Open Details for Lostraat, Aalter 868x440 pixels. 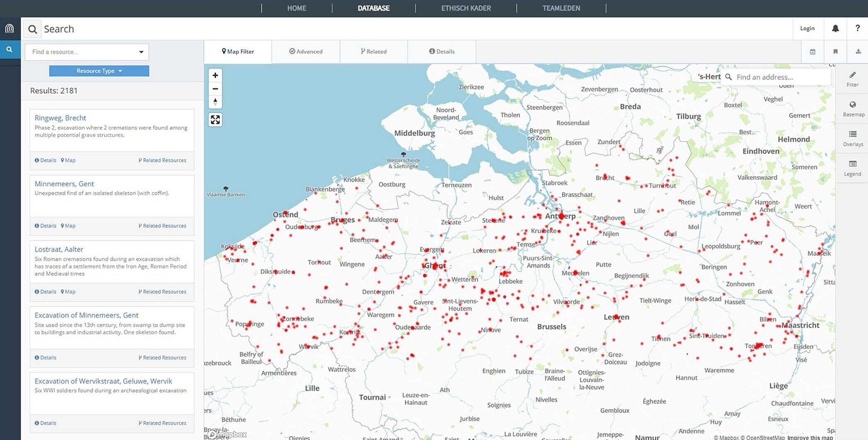pyautogui.click(x=46, y=291)
